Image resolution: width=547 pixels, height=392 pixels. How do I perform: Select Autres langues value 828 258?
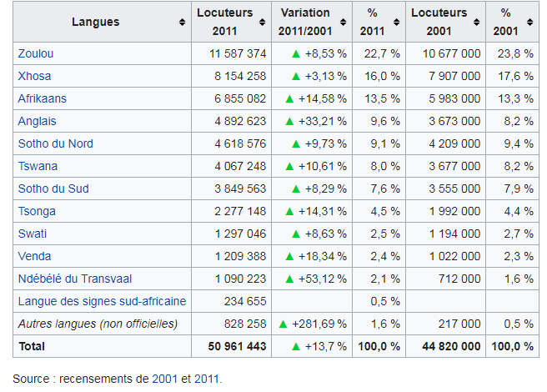[245, 324]
